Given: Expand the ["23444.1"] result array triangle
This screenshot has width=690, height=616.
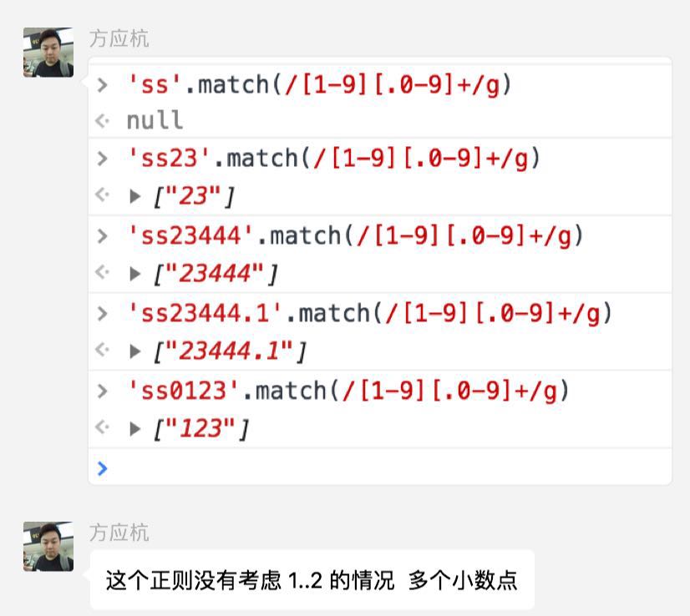Looking at the screenshot, I should 135,351.
